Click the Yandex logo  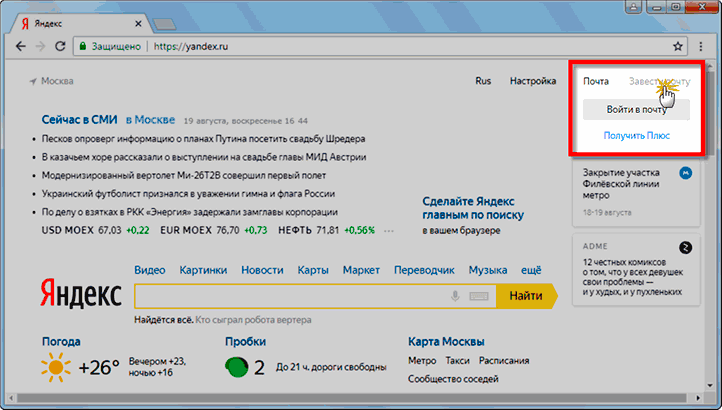pos(81,293)
